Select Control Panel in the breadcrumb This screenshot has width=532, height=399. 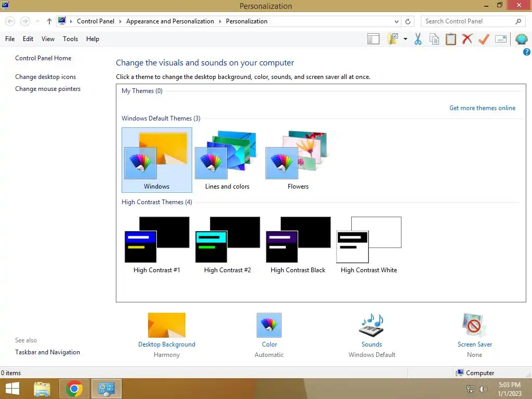[96, 21]
